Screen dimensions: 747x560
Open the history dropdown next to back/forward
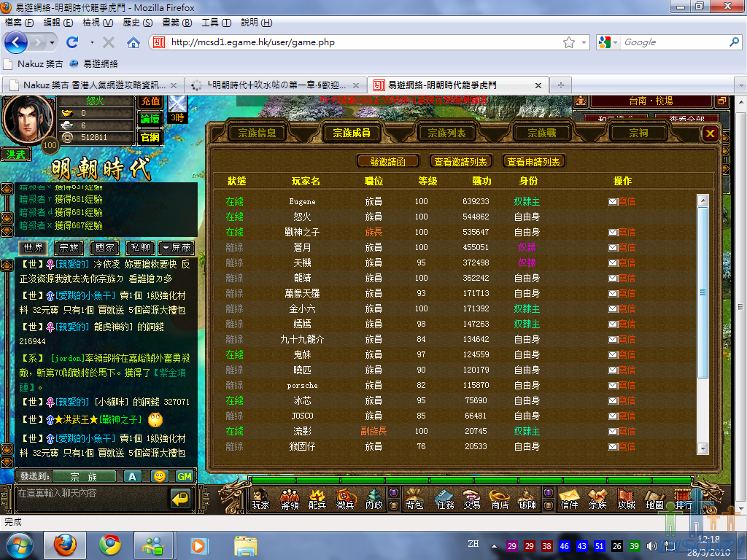point(52,42)
